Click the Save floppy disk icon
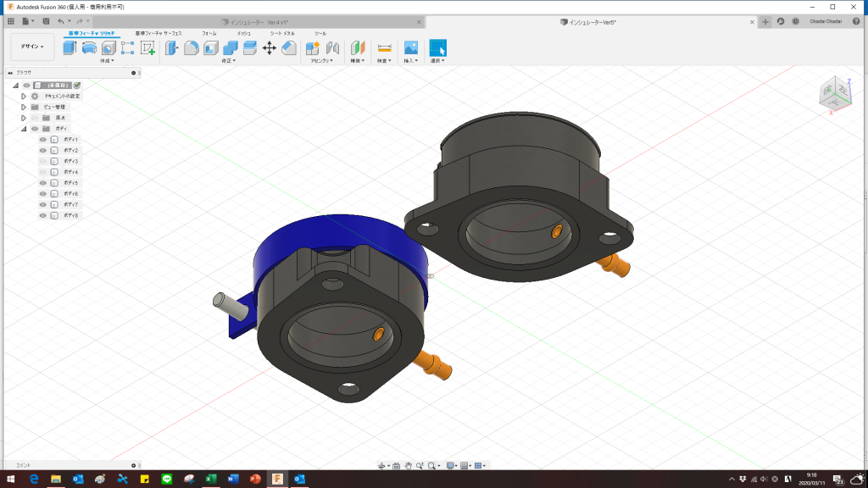This screenshot has height=488, width=868. pyautogui.click(x=46, y=21)
